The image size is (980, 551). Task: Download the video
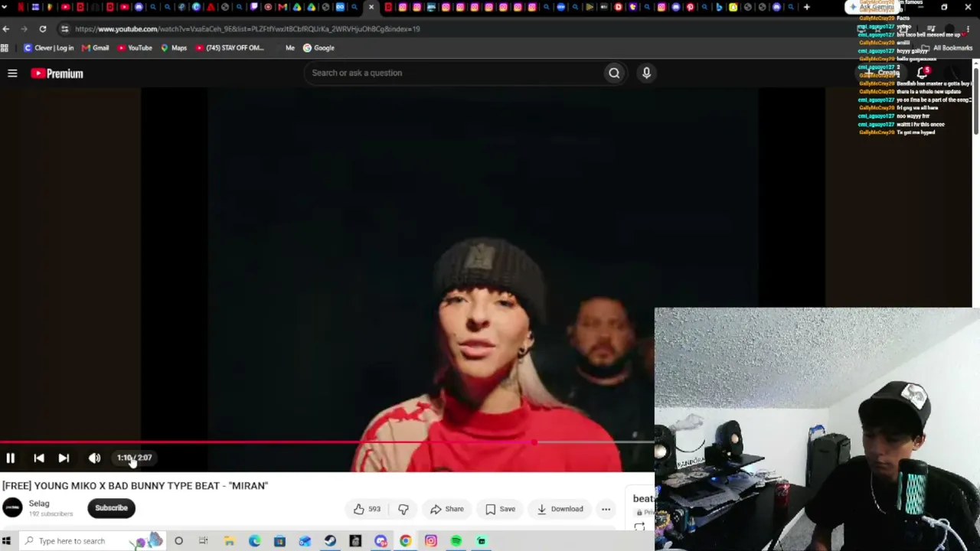pyautogui.click(x=560, y=509)
